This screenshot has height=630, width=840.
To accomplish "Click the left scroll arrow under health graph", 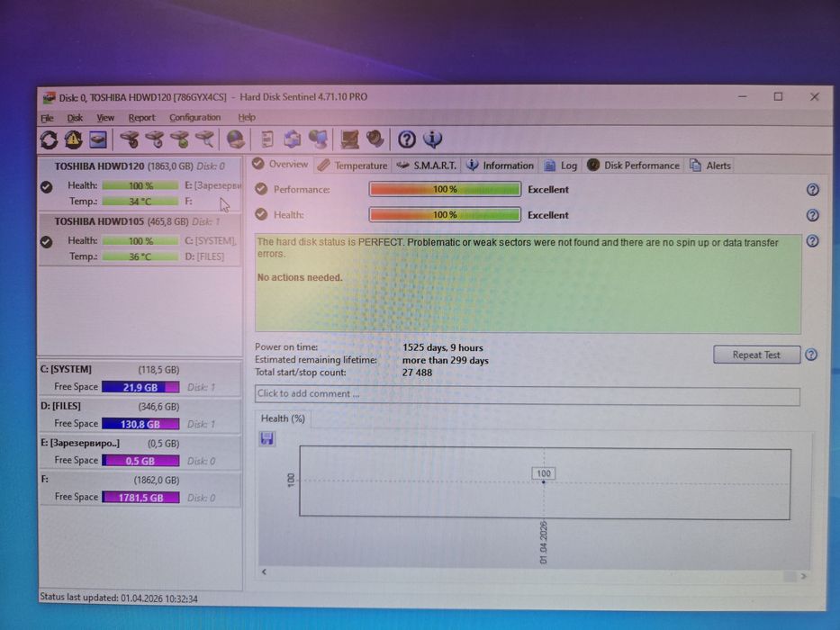I will [x=264, y=572].
